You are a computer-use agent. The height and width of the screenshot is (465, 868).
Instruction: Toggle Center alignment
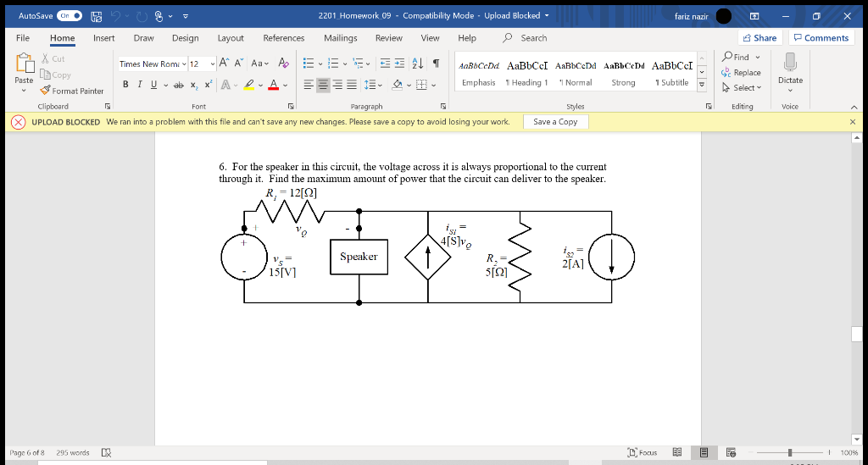(x=323, y=86)
